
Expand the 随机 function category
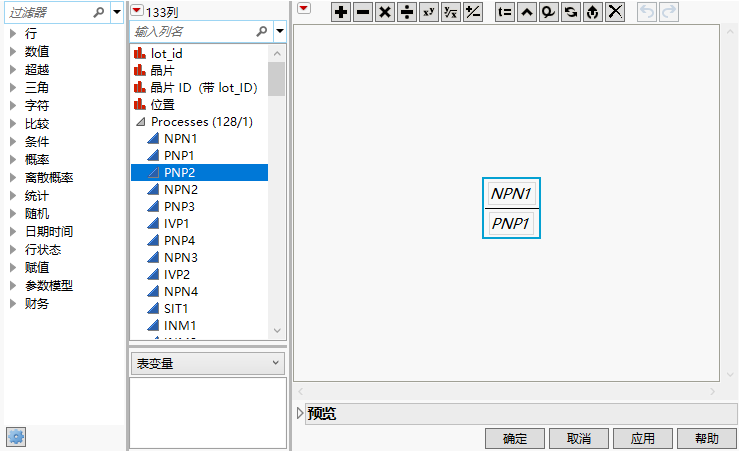(x=13, y=213)
